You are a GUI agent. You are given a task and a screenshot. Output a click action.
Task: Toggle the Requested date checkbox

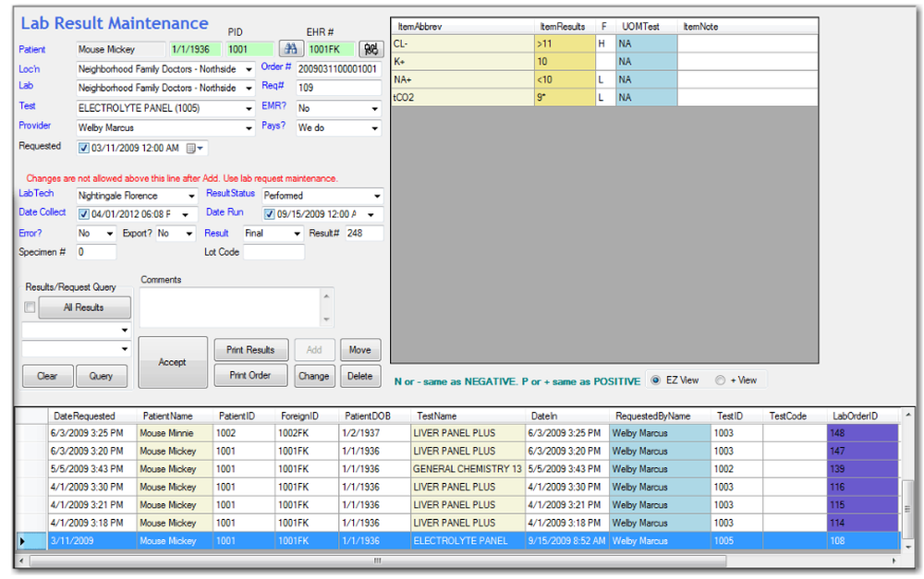tap(84, 149)
